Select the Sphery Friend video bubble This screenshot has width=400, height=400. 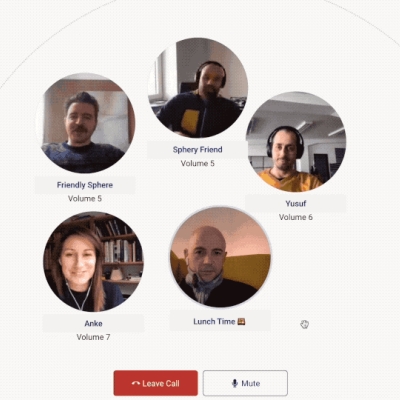[198, 88]
